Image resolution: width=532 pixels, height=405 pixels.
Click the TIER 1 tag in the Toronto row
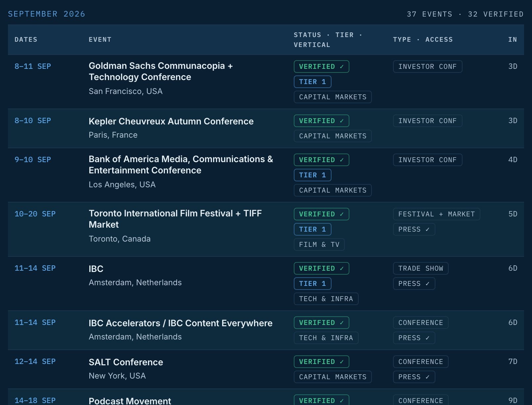[x=312, y=229]
